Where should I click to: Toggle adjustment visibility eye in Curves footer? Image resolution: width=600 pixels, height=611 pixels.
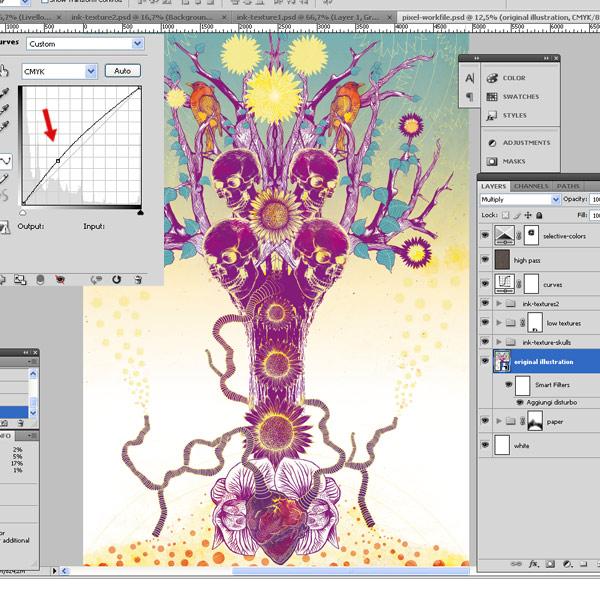coord(60,279)
